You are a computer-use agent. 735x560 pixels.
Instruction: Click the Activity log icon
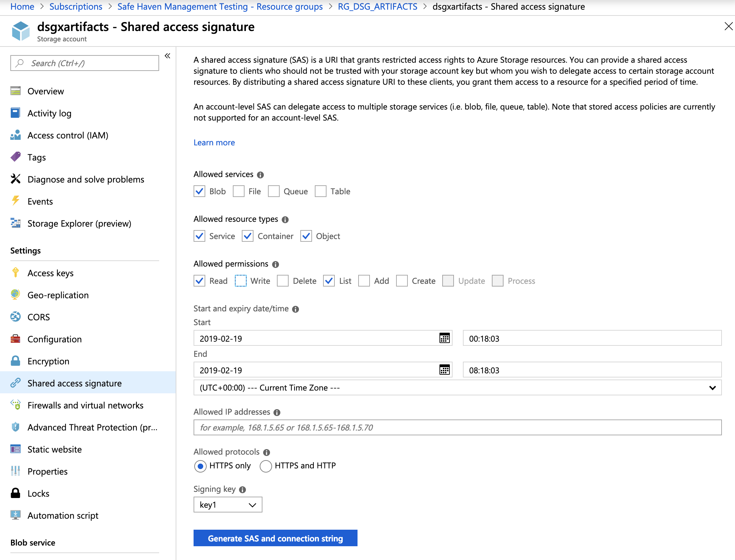(x=15, y=113)
